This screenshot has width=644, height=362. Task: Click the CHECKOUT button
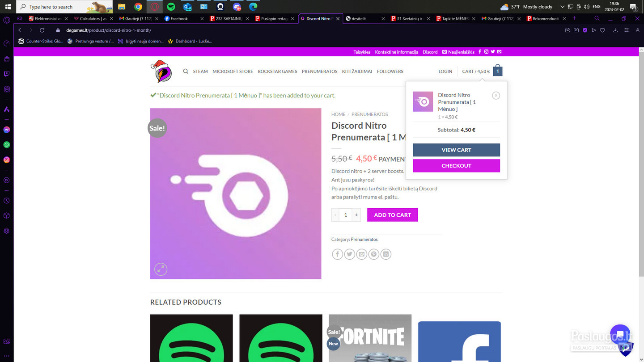click(456, 165)
